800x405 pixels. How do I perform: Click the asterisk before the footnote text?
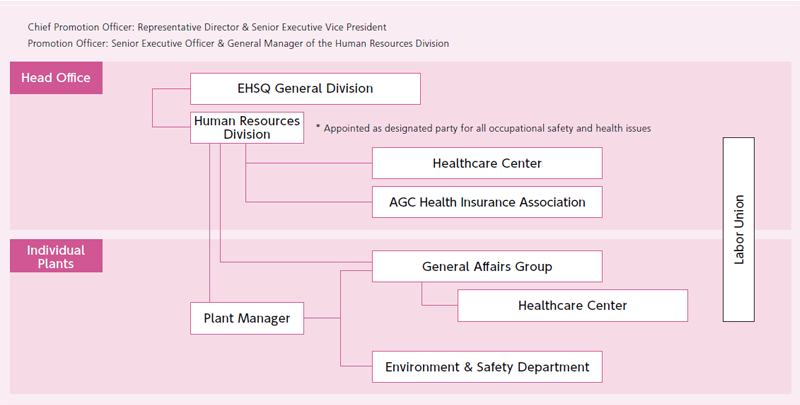click(317, 128)
